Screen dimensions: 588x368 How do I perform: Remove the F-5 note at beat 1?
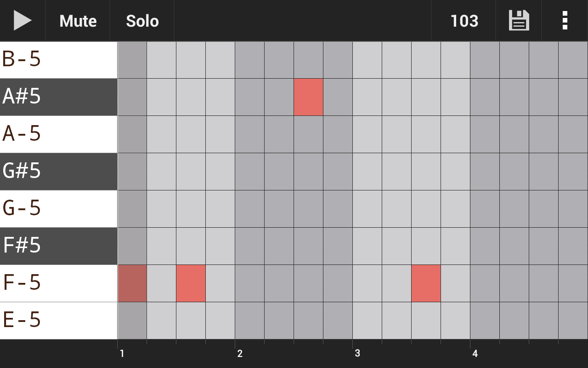tap(132, 283)
